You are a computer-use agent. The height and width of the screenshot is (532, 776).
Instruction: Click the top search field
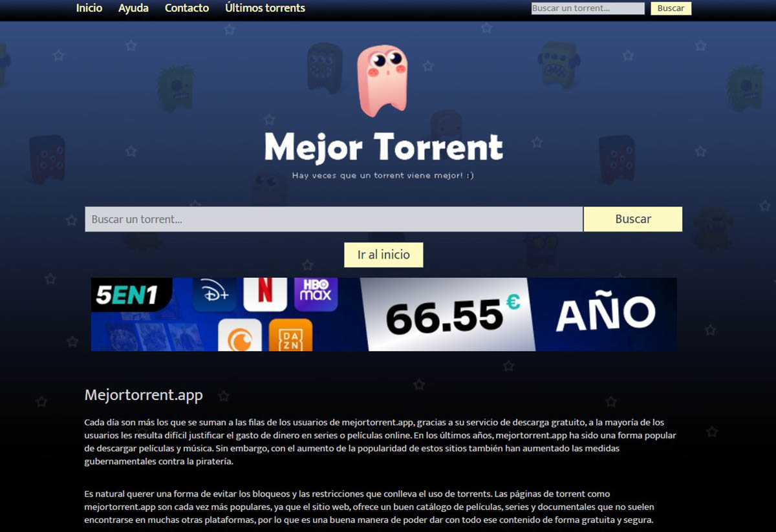click(587, 8)
